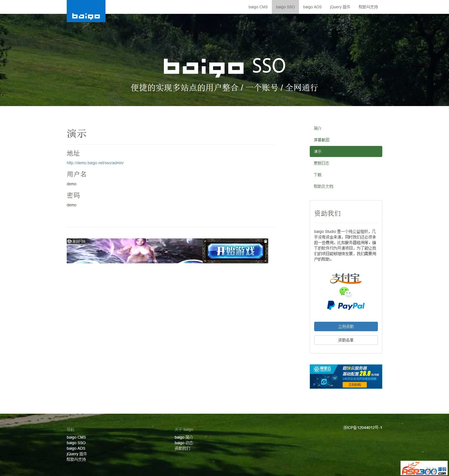Open the demo.baigo.net admin link
Image resolution: width=449 pixels, height=476 pixels.
[95, 163]
